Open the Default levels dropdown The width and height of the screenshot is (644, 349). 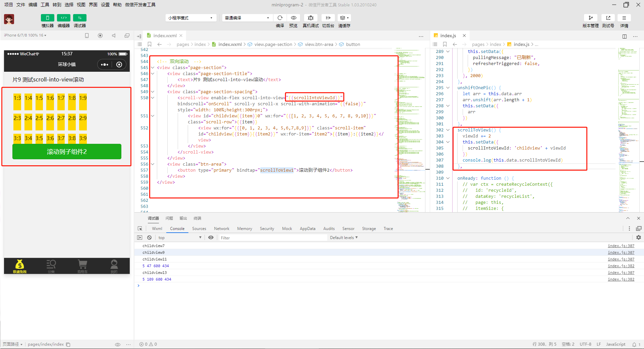click(344, 237)
